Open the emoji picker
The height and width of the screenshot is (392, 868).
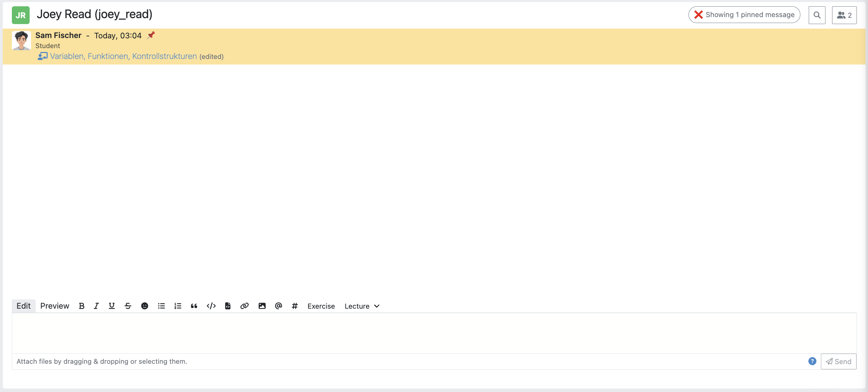144,306
